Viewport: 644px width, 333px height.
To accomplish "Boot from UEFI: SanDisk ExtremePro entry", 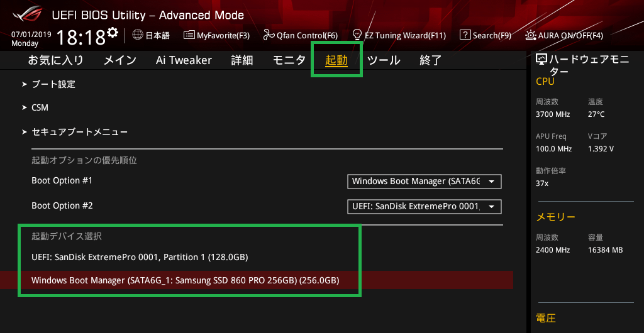I will coord(140,258).
